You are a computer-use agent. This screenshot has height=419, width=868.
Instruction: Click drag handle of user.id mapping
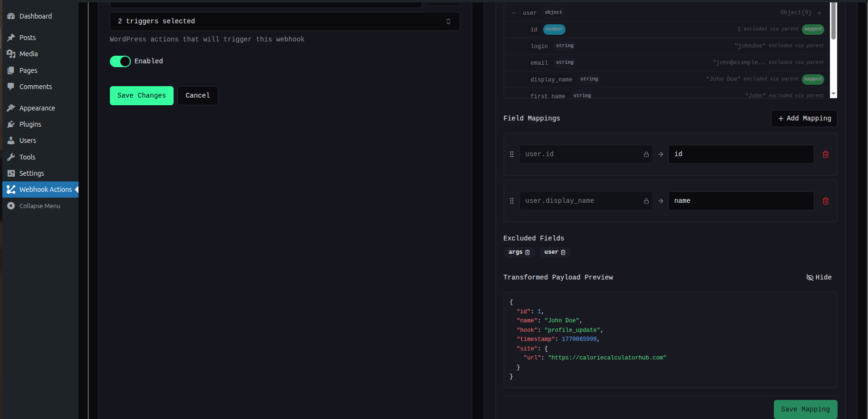click(512, 154)
